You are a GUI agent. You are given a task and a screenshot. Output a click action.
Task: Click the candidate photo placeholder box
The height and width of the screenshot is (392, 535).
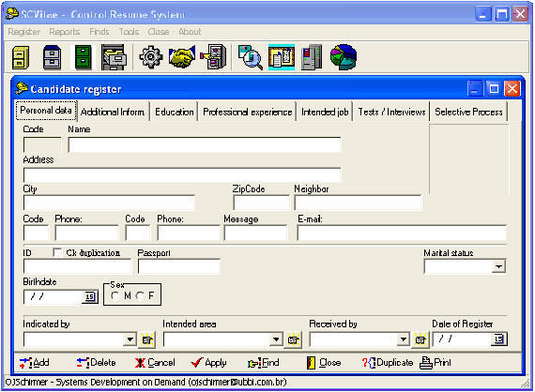click(x=468, y=159)
